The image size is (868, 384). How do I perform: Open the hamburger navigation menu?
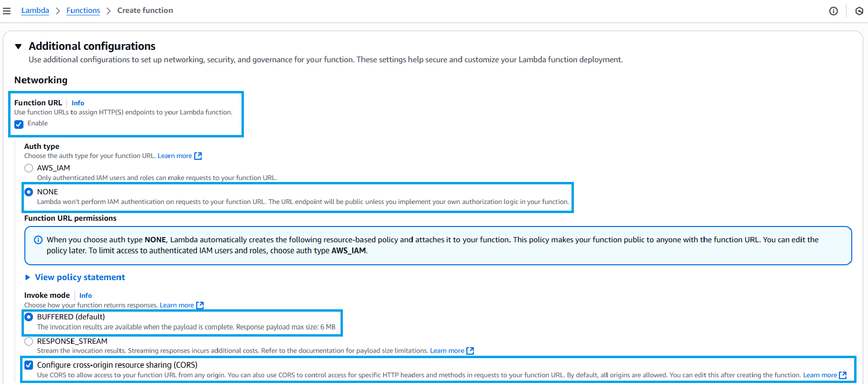click(7, 11)
